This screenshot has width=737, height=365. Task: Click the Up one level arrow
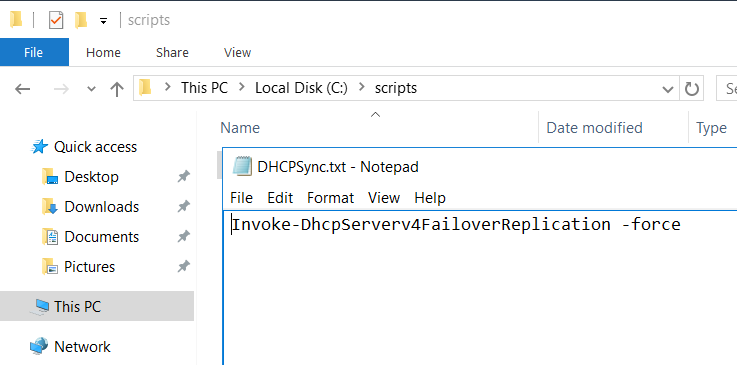coord(117,89)
